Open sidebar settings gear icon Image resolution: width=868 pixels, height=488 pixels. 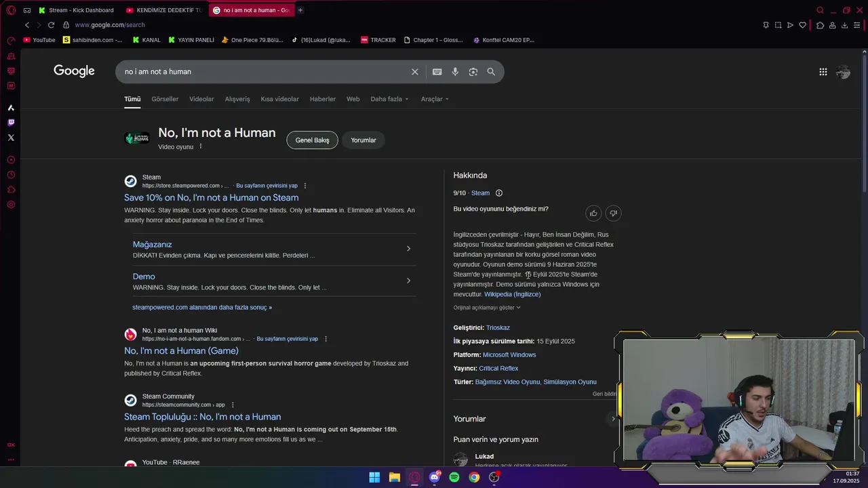[x=11, y=205]
